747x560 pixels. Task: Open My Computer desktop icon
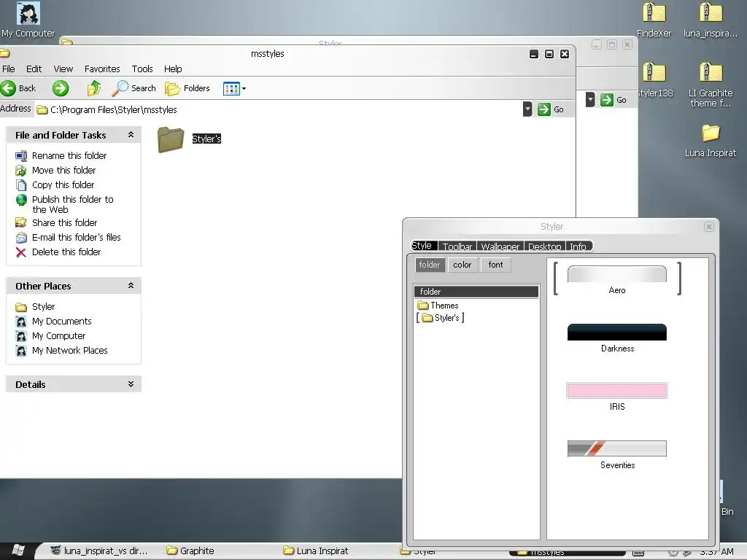tap(28, 20)
